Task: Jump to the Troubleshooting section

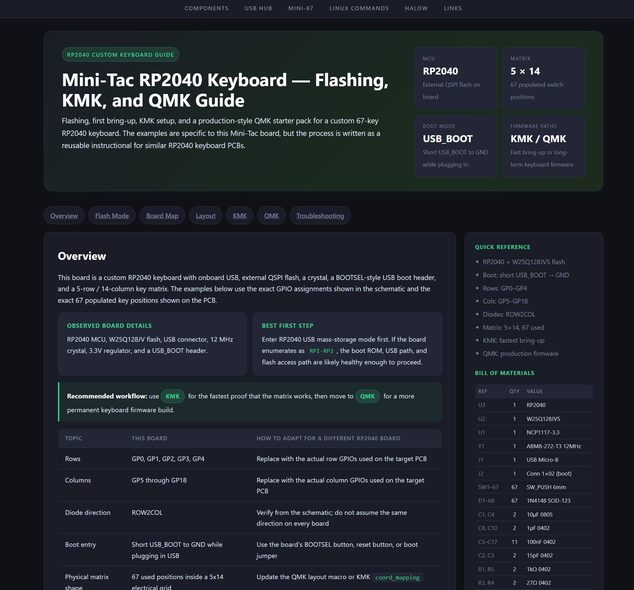Action: tap(320, 216)
